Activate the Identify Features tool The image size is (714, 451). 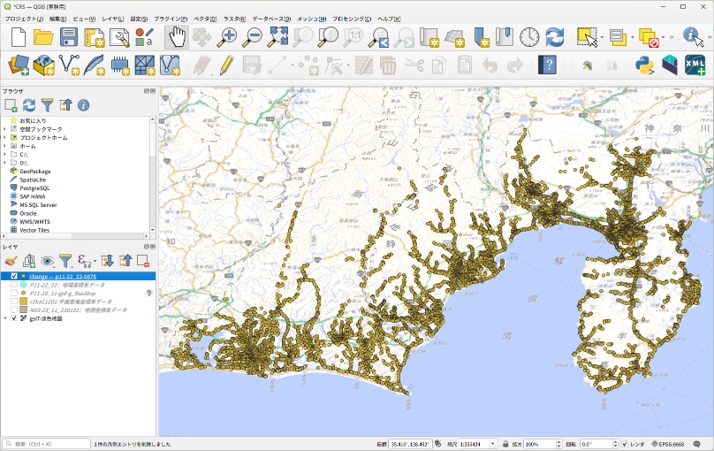coord(693,38)
